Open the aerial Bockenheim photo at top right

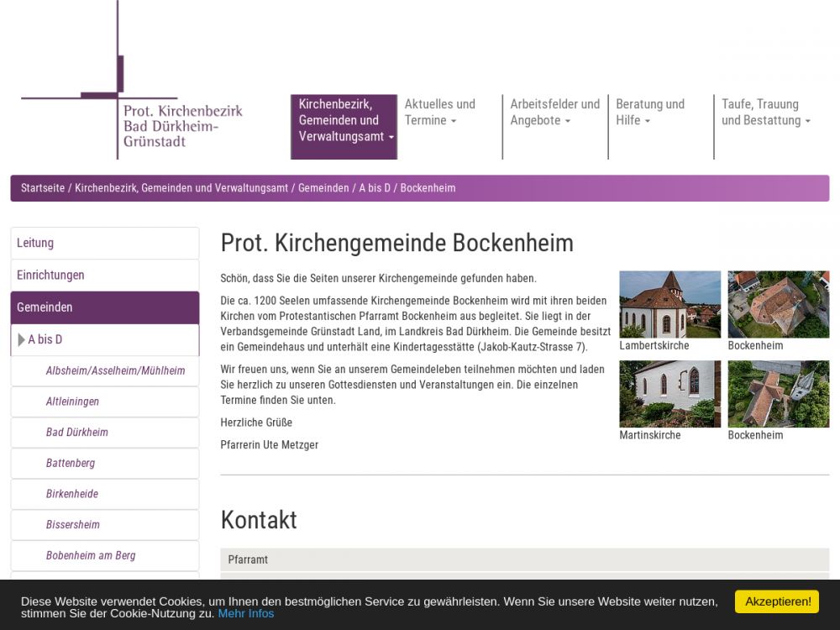click(x=778, y=304)
